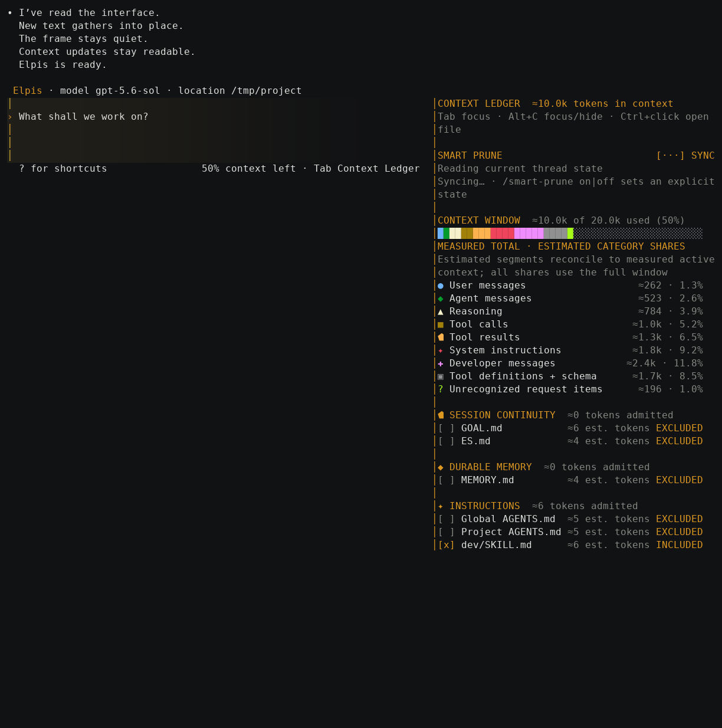
Task: Click the Reasoning triangle icon
Action: tap(441, 311)
